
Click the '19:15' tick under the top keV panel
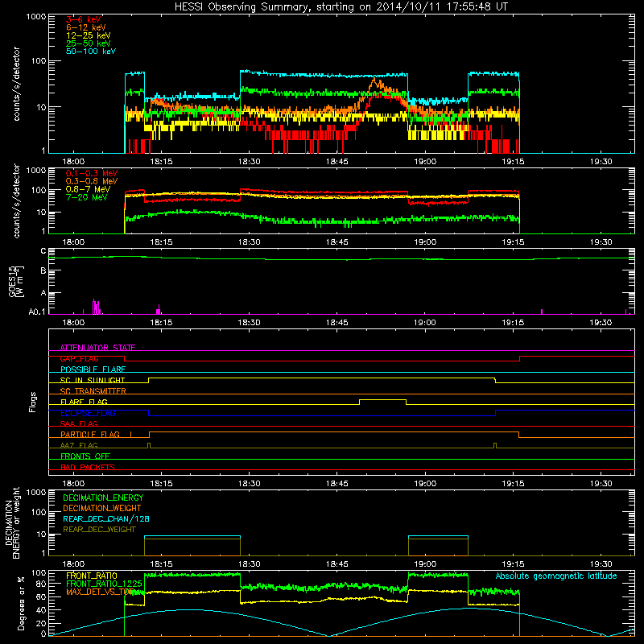[513, 162]
